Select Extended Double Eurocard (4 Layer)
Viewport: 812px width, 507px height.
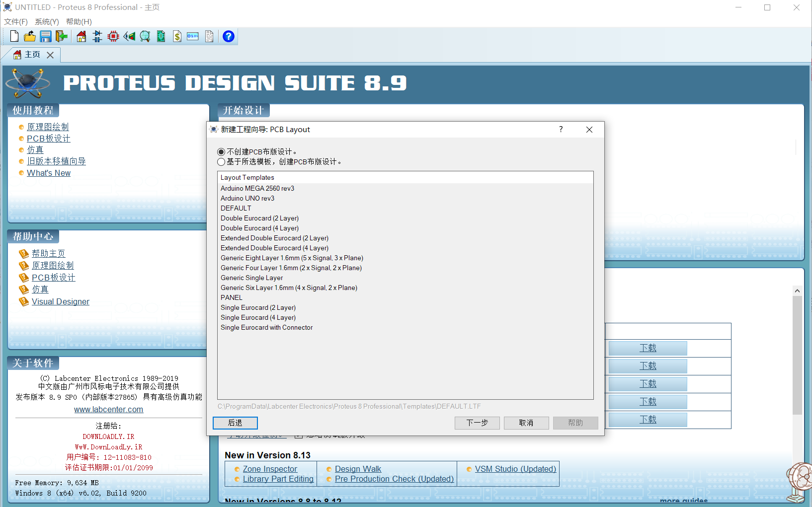[x=405, y=248]
